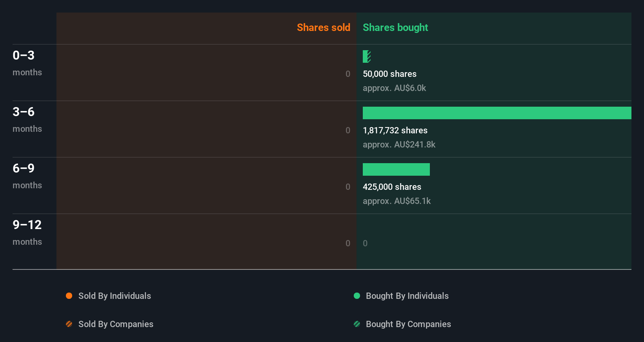Screen dimensions: 644x342
Task: Click the orange Sold By Individuals legend dot
Action: coord(69,296)
